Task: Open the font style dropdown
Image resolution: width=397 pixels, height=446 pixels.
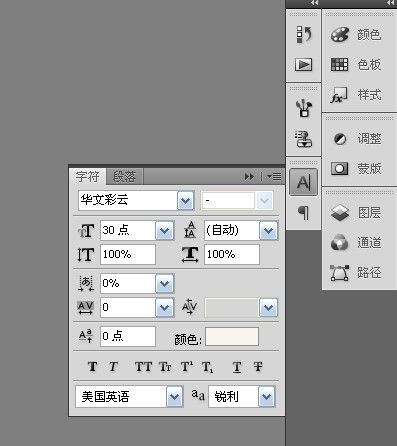Action: pyautogui.click(x=264, y=201)
